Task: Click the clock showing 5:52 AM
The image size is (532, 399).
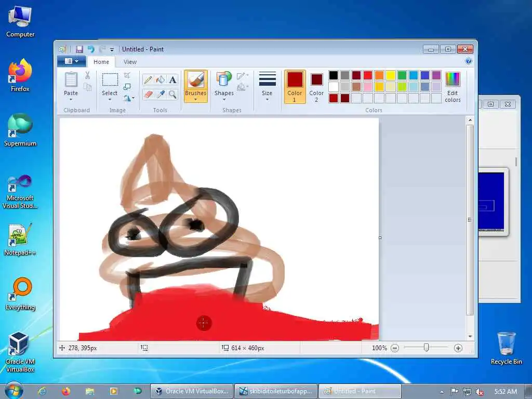Action: [x=506, y=392]
